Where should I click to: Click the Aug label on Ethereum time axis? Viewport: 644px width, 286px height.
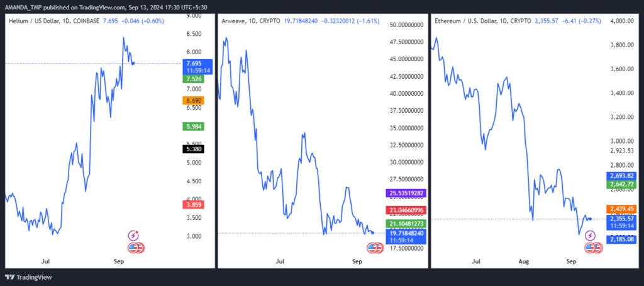tap(523, 261)
